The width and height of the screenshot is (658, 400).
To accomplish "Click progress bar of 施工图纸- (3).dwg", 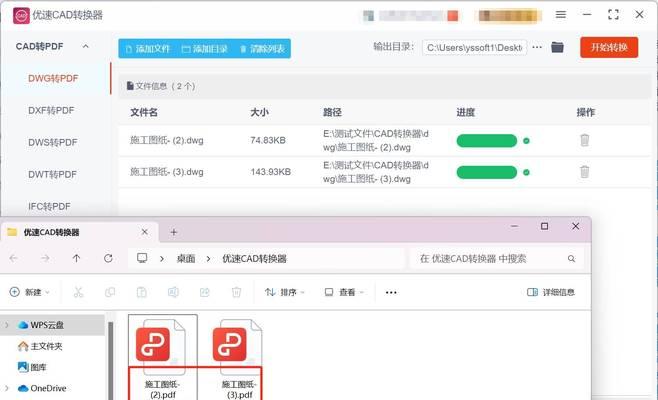I will click(487, 172).
